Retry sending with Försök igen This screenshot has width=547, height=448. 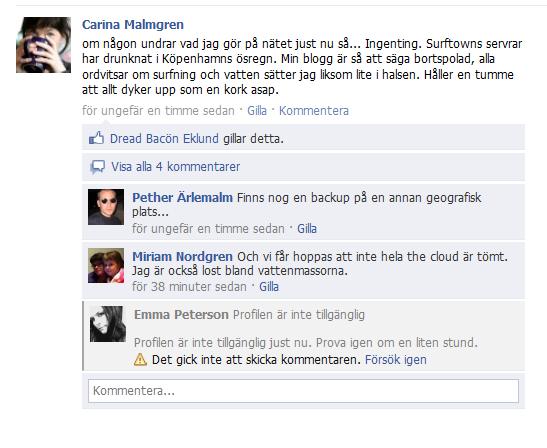[x=396, y=360]
